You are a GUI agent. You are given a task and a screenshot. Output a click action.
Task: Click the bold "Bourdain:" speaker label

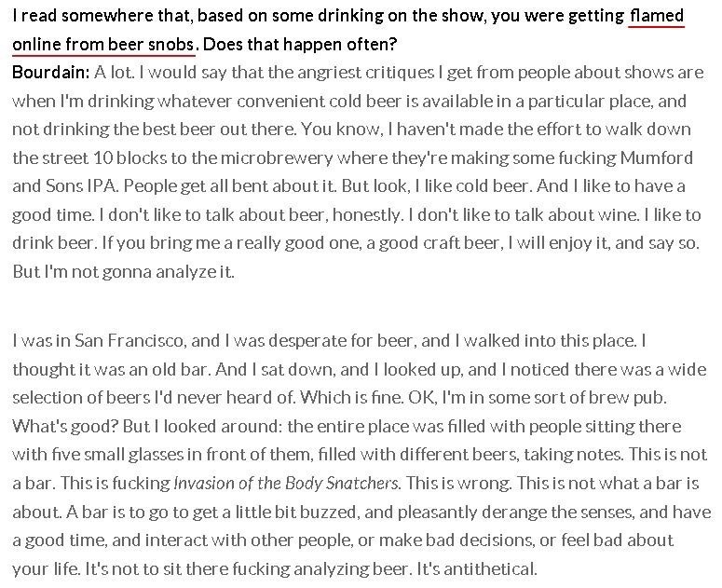51,73
